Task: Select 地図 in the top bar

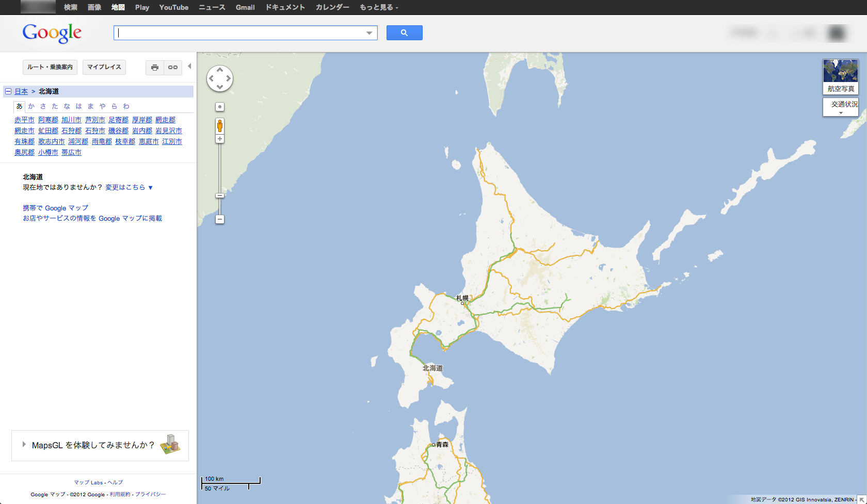Action: click(x=118, y=7)
